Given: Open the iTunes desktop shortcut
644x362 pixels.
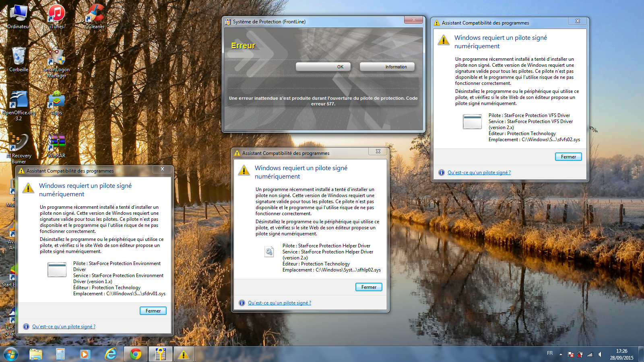Looking at the screenshot, I should point(56,17).
